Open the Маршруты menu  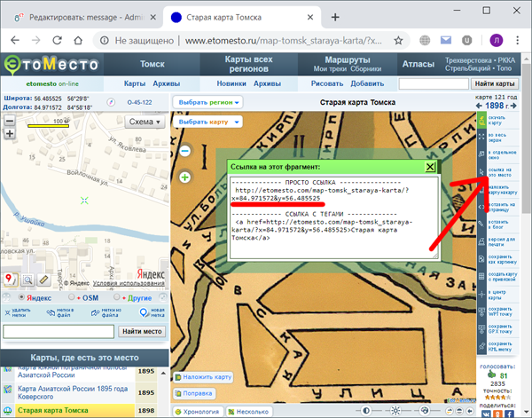click(x=348, y=60)
